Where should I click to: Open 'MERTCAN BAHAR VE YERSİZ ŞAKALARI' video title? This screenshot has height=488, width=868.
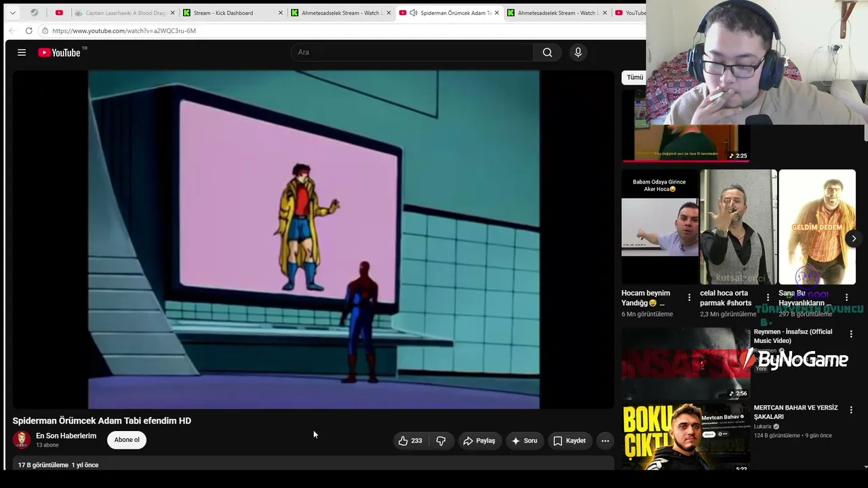[x=796, y=412]
